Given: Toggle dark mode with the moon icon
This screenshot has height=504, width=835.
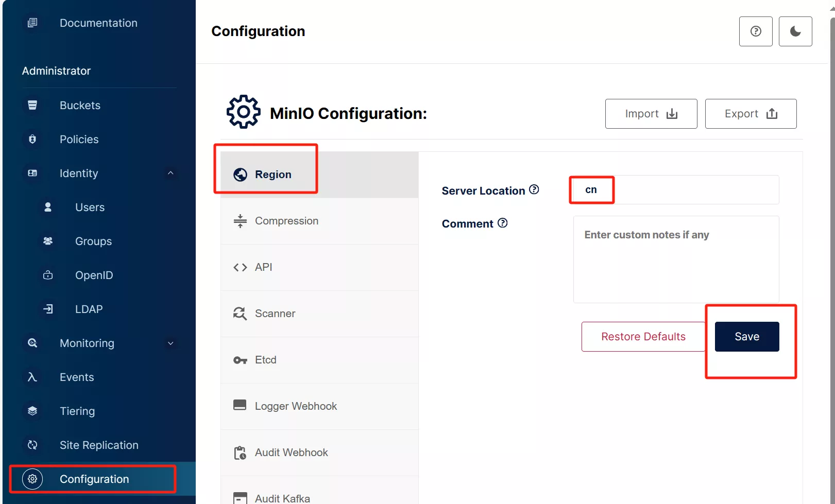Looking at the screenshot, I should [795, 31].
